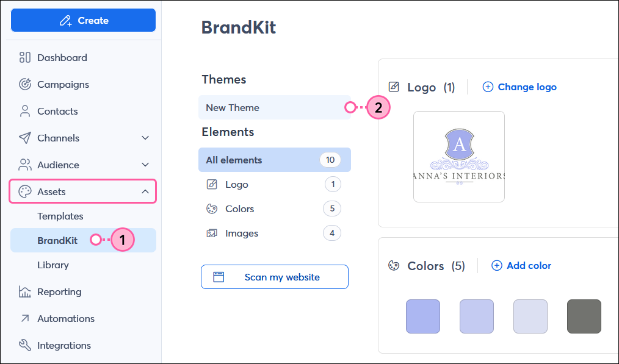Select the Images element category
619x364 pixels.
[x=241, y=233]
